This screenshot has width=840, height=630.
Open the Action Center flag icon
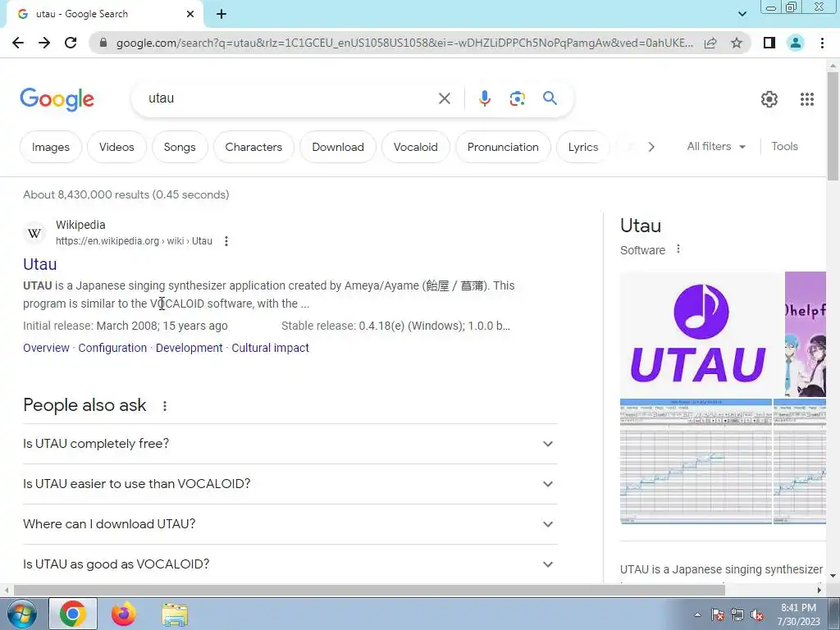point(718,615)
